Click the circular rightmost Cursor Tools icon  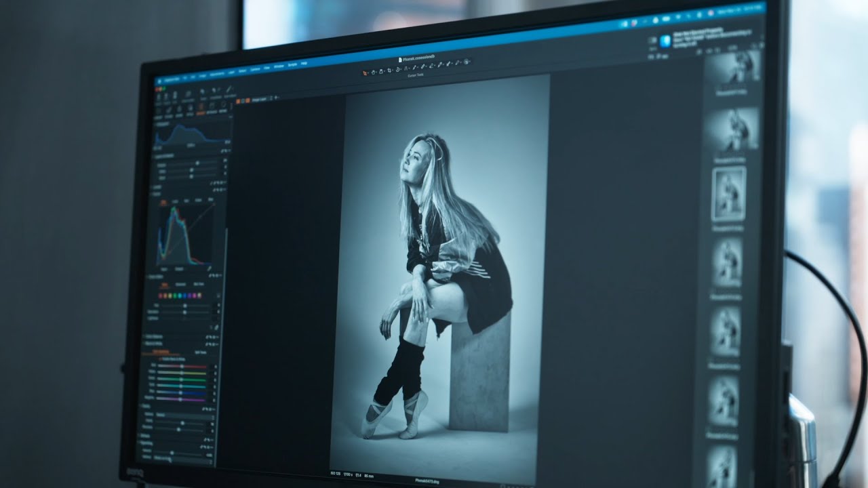coord(466,62)
